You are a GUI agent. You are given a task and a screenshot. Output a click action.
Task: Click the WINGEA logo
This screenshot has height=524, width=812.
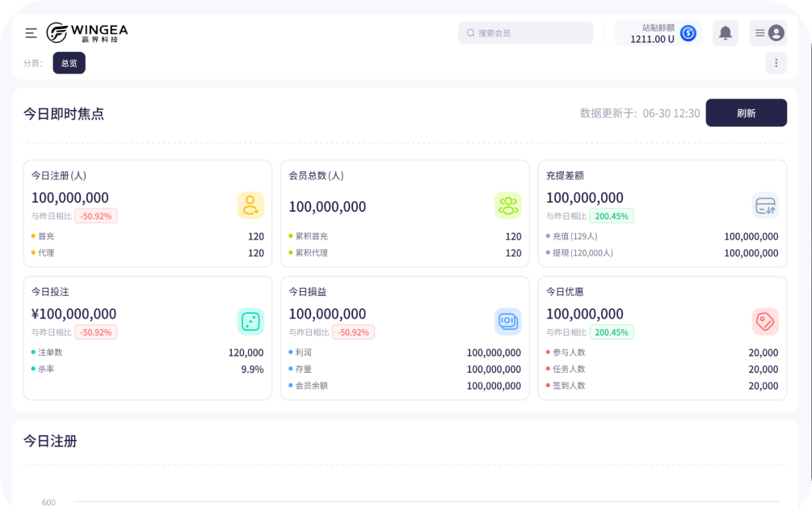click(87, 32)
